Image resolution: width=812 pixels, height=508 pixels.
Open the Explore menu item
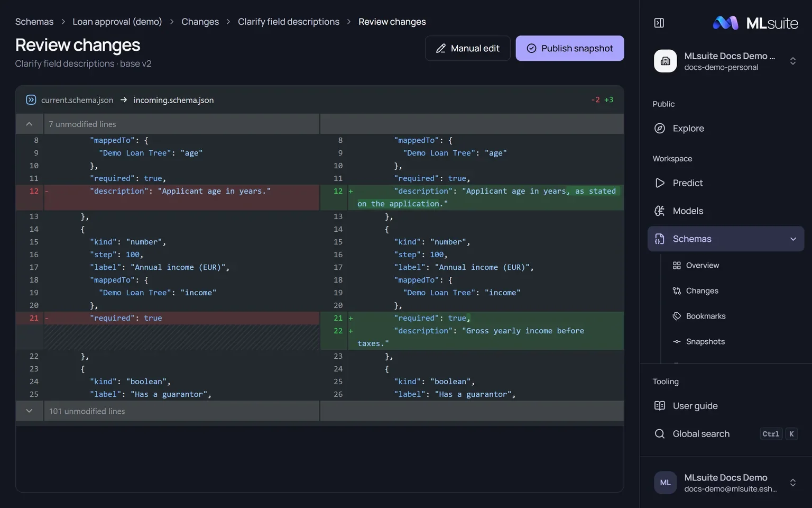tap(726, 128)
